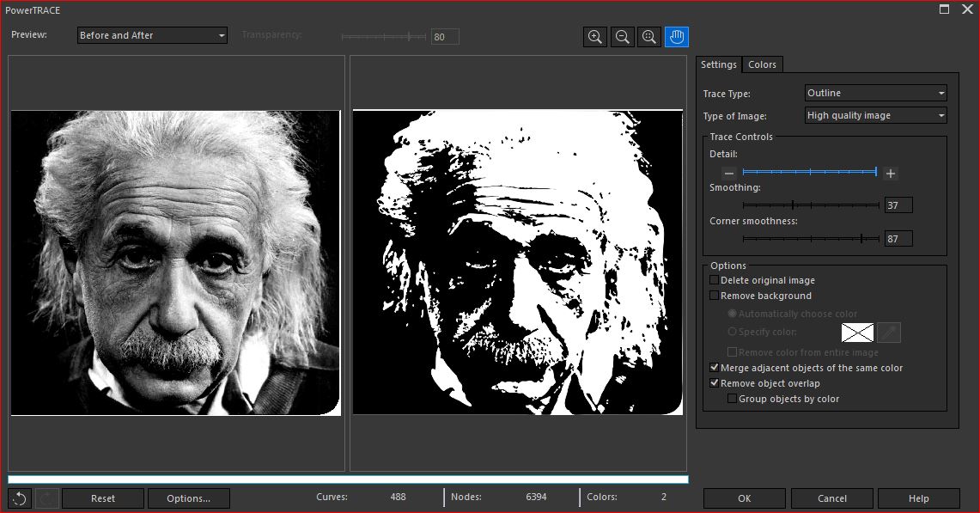This screenshot has height=513, width=980.
Task: Enable Group objects by color
Action: click(732, 399)
